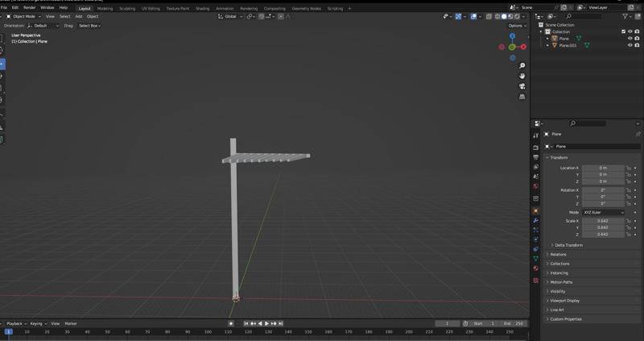Open the Select Box drag dropdown
This screenshot has width=644, height=341.
point(89,26)
